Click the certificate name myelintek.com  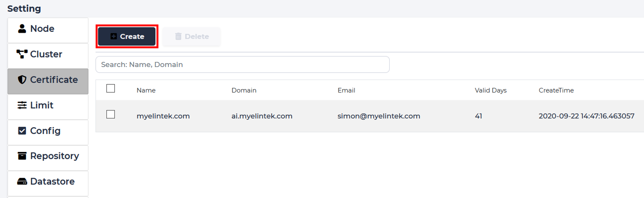(x=163, y=116)
